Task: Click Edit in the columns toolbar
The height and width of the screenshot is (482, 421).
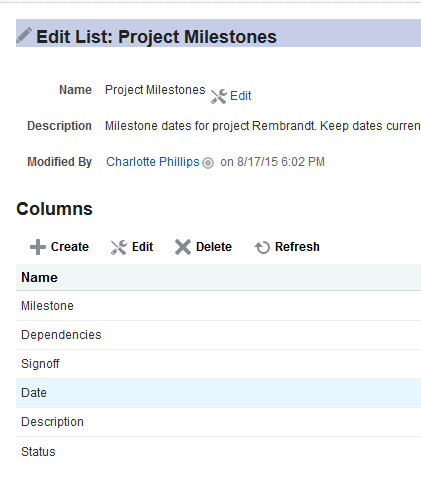Action: (143, 247)
